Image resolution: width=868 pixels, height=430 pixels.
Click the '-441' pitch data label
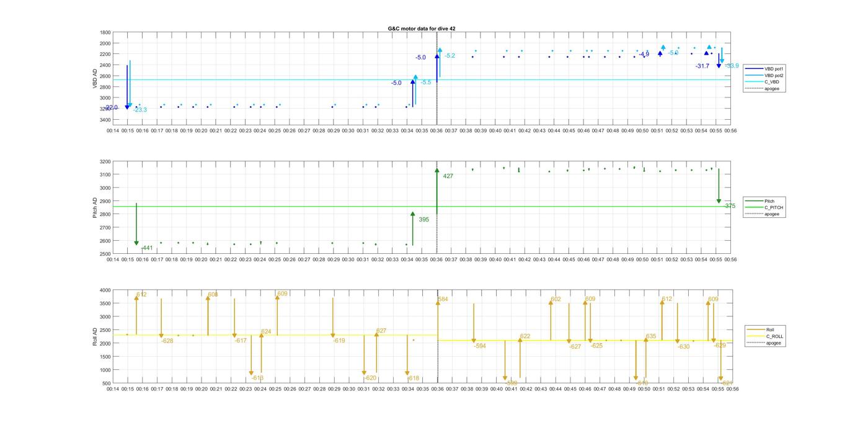coord(147,248)
